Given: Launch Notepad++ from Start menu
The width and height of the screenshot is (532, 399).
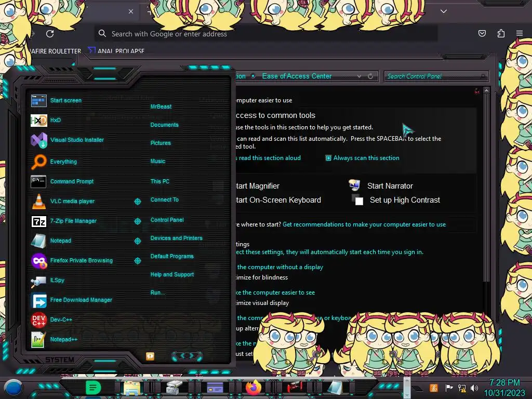Looking at the screenshot, I should (x=54, y=339).
